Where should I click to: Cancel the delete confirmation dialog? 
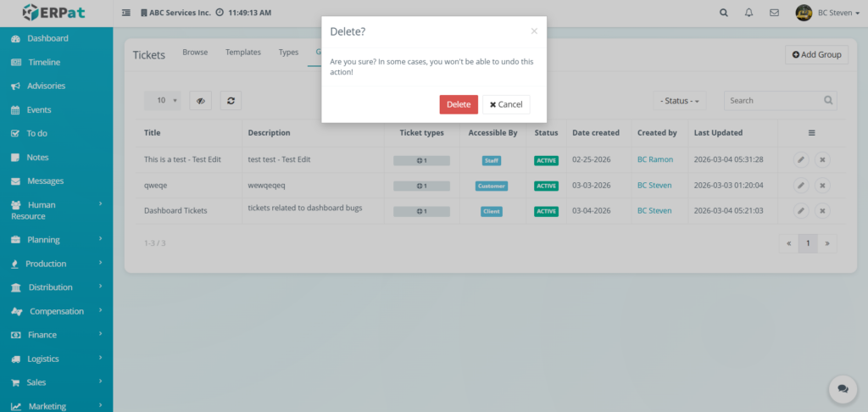pos(506,104)
